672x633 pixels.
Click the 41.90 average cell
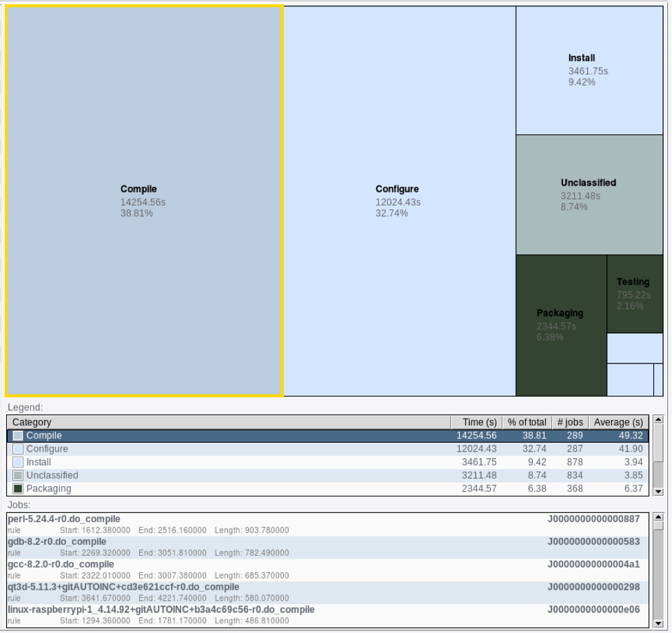631,449
